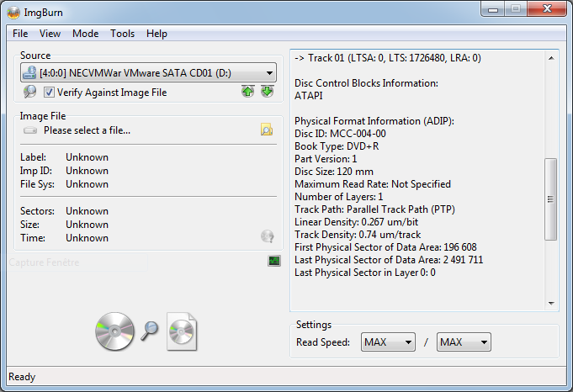Image resolution: width=573 pixels, height=392 pixels.
Task: Click the 'ATAPI' line
Action: (309, 96)
